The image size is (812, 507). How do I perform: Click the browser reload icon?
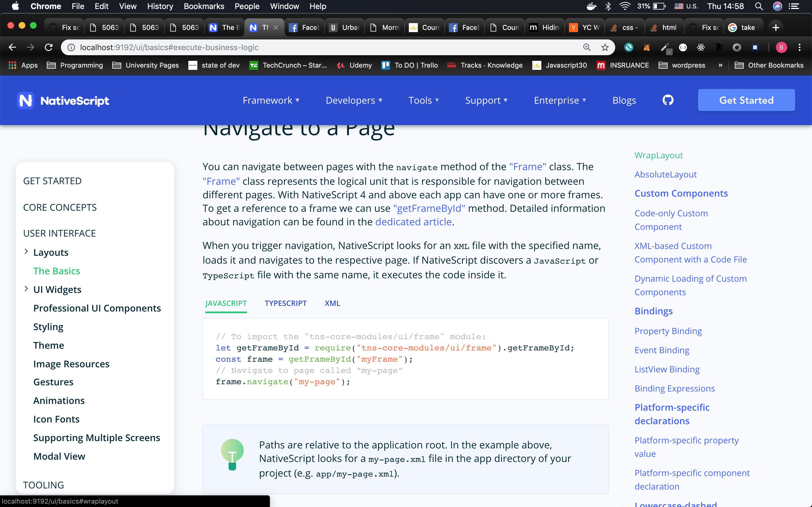point(49,47)
